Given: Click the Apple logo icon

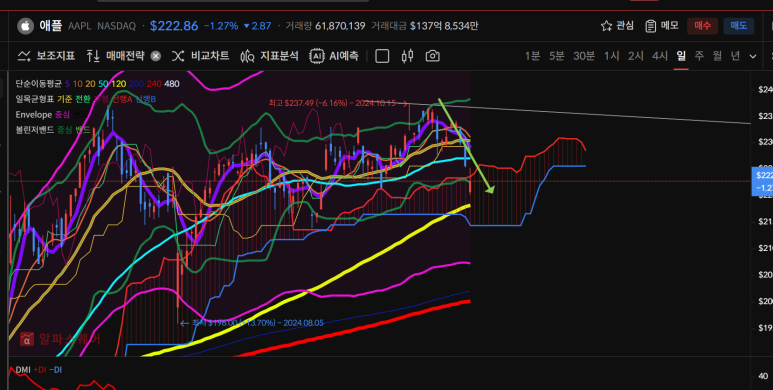Looking at the screenshot, I should click(x=26, y=26).
